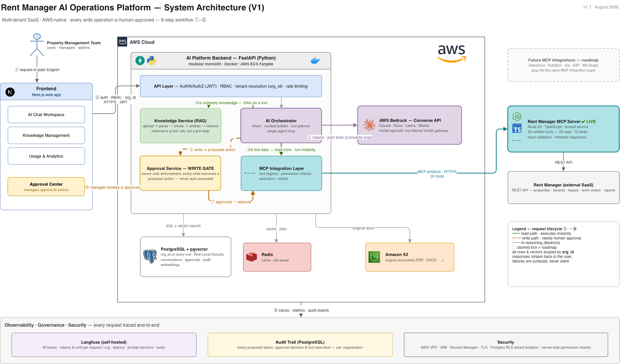The image size is (620, 364).
Task: Click the 'write ⇒ proposed action' label
Action: [212, 150]
